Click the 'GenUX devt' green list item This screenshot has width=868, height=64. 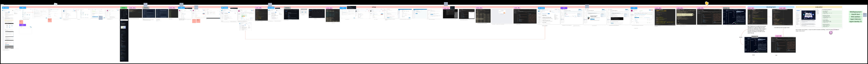click(x=856, y=14)
